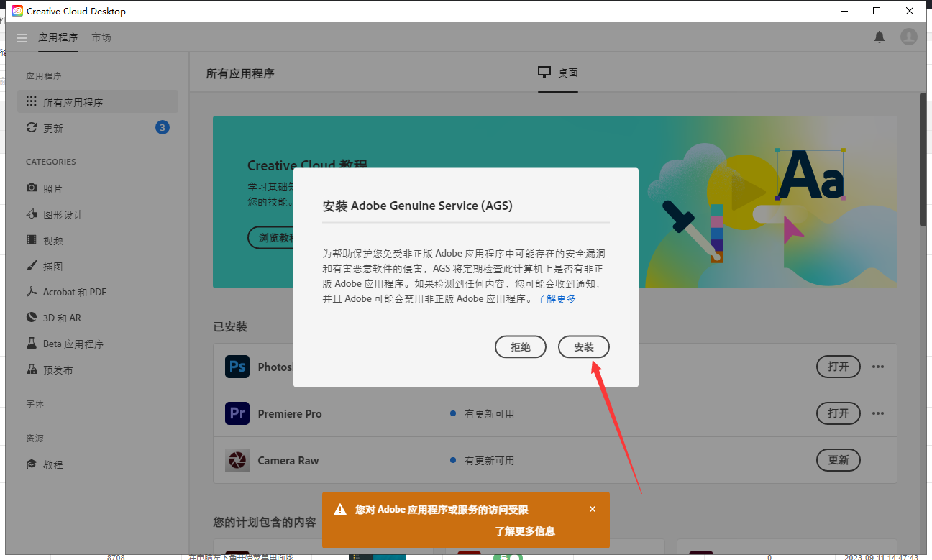Click the Acrobat icon beside Acrobat 和 PDF
Viewport: 932px width, 560px height.
point(32,292)
